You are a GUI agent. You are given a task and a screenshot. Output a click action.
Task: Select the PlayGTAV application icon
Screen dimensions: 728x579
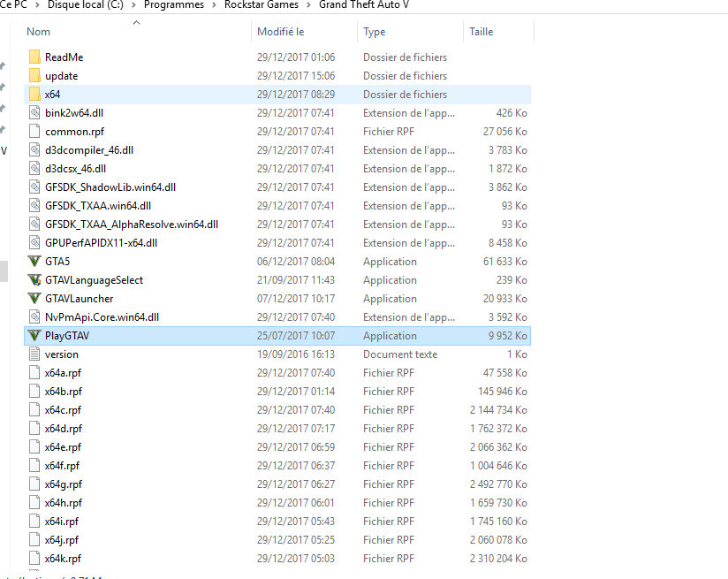[x=34, y=336]
